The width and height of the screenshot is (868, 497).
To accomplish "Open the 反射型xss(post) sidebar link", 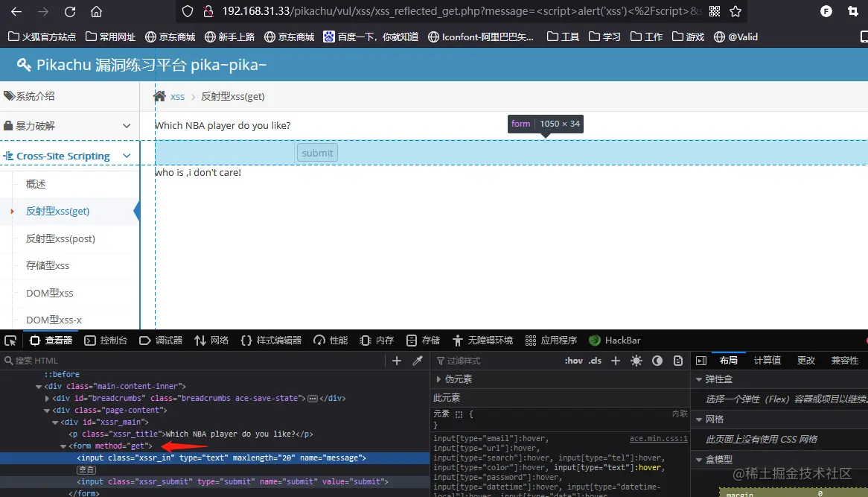I will (60, 238).
